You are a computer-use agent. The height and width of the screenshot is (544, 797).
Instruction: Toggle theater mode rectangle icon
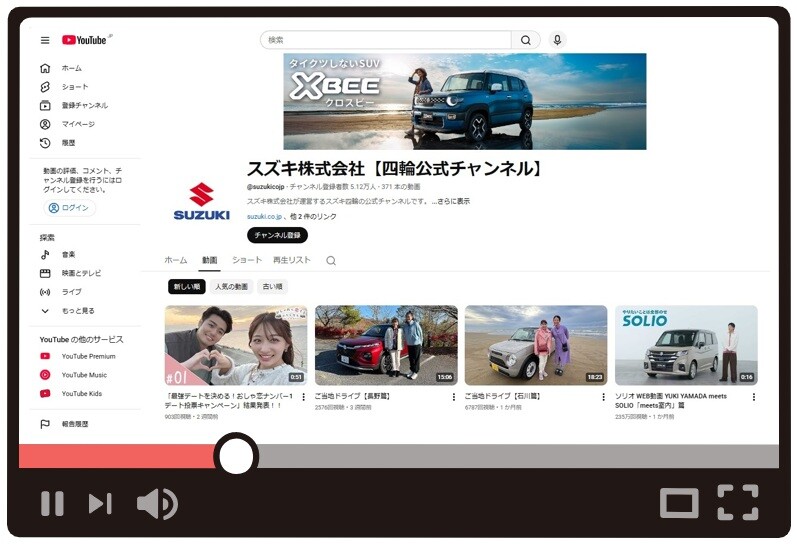coord(679,502)
